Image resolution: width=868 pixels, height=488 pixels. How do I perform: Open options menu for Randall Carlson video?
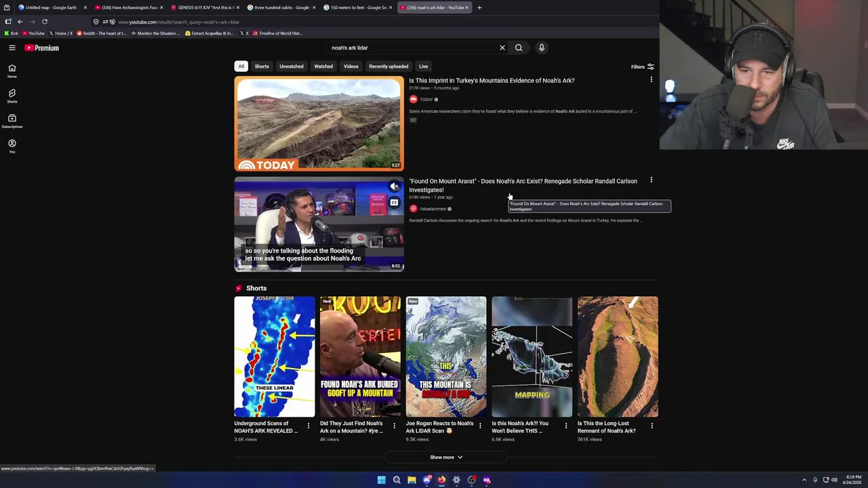coord(651,180)
